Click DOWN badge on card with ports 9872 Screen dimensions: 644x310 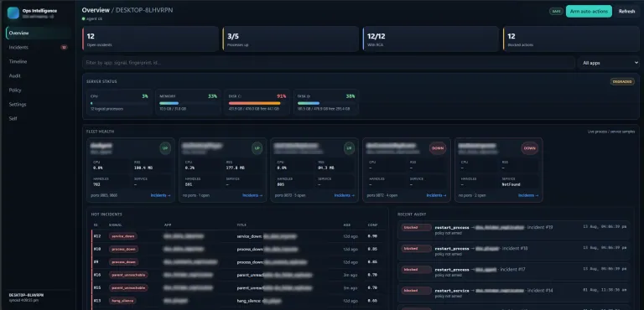point(438,148)
